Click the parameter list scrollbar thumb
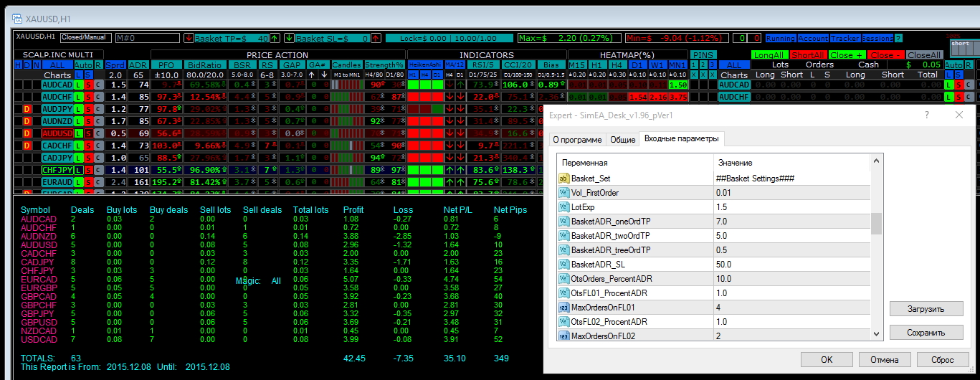Viewport: 980px width, 380px height. click(x=876, y=224)
